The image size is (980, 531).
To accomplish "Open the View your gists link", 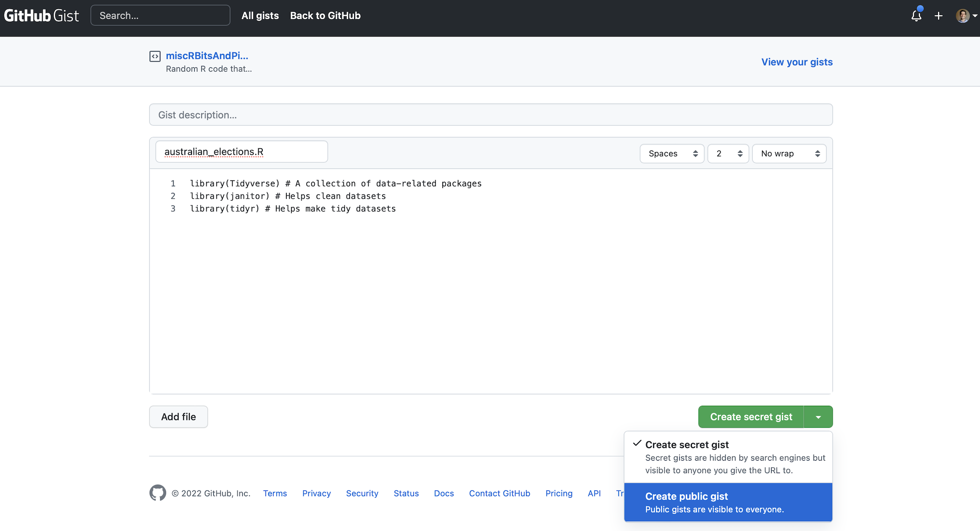I will point(796,62).
